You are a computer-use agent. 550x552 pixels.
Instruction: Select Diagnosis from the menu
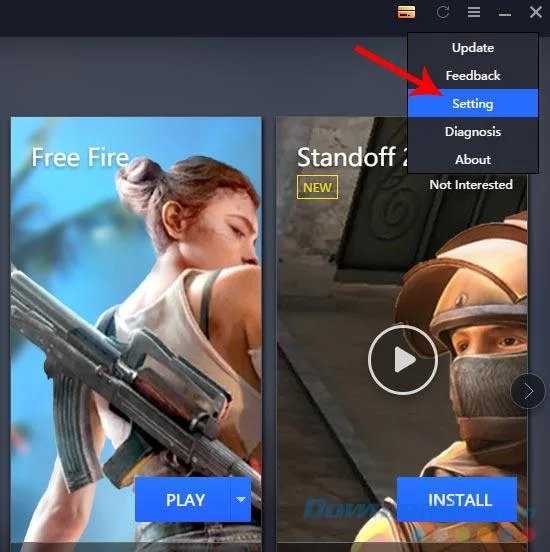point(473,131)
